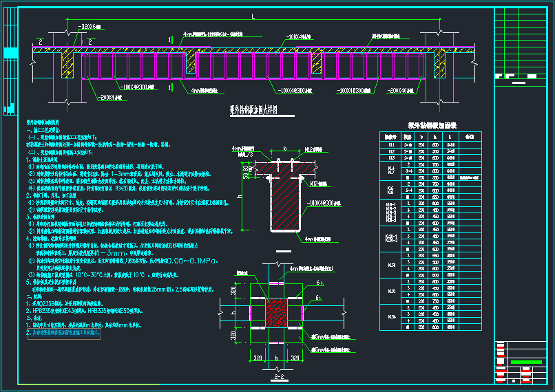Select the -320X6 steel plate annotation
Screen dimensions: 555x392
90,27
